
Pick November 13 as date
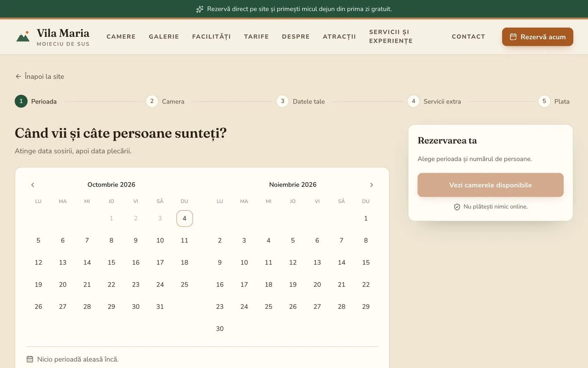click(317, 262)
